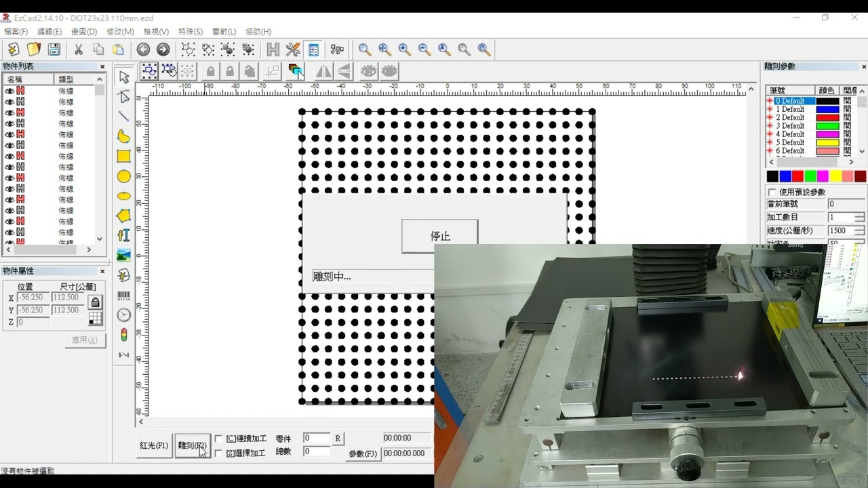The image size is (868, 488).
Task: Cut selection with the scissors icon
Action: coord(79,49)
